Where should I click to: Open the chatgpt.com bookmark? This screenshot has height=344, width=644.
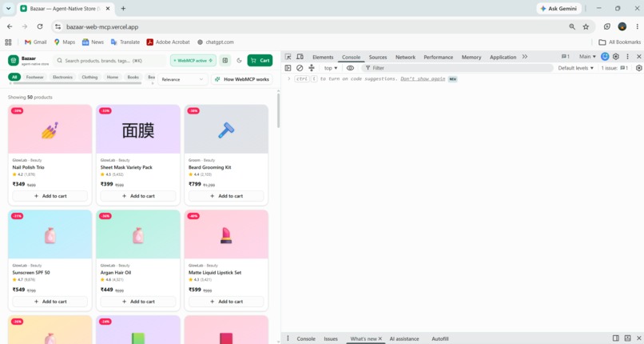[x=215, y=42]
